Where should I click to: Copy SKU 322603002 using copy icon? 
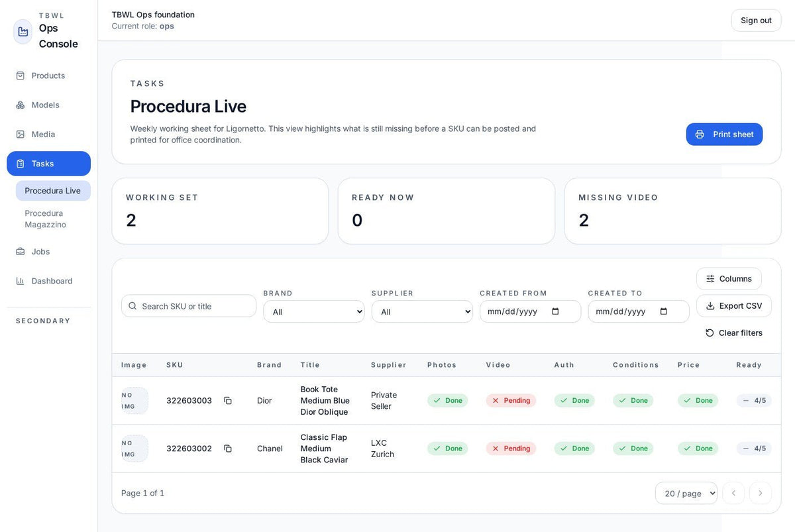[228, 449]
